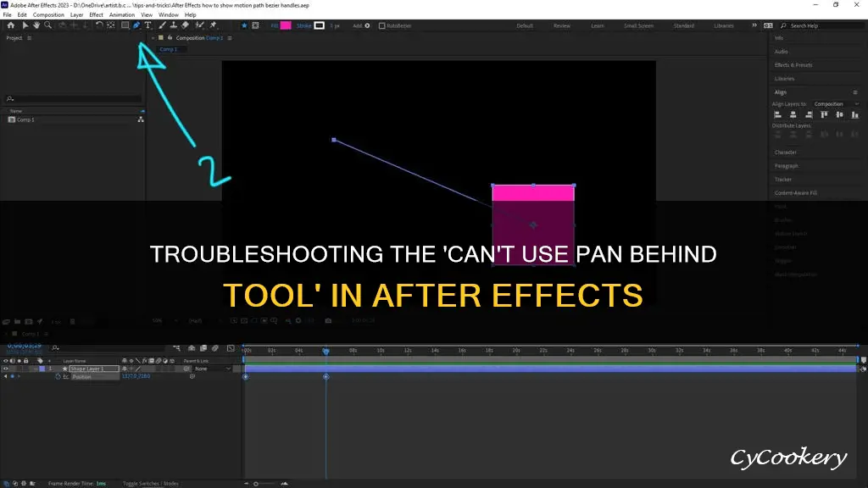Image resolution: width=868 pixels, height=488 pixels.
Task: Click Toggle Switches / Modes
Action: pyautogui.click(x=151, y=484)
